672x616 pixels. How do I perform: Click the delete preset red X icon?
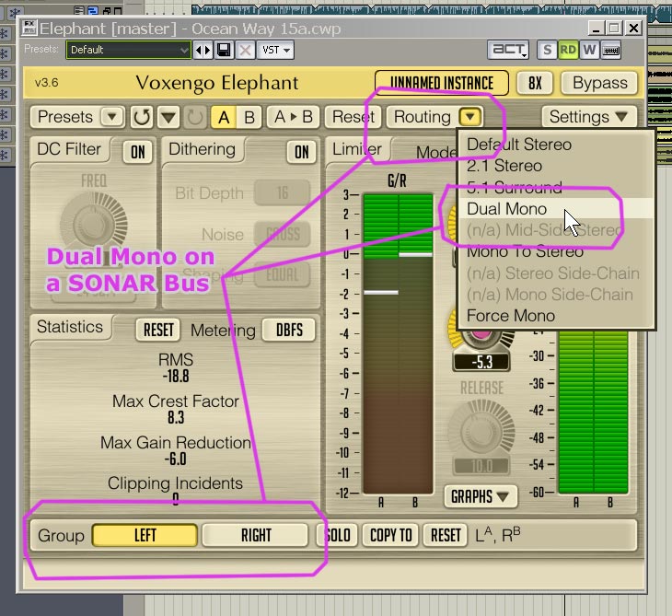click(x=246, y=50)
